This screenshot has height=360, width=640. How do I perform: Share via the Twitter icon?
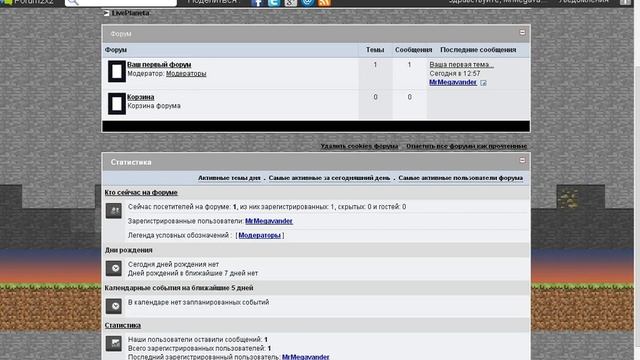coord(274,2)
